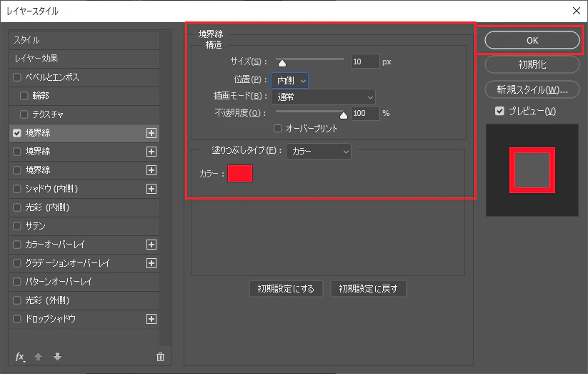
Task: Move effect down with the arrow icon
Action: (57, 356)
